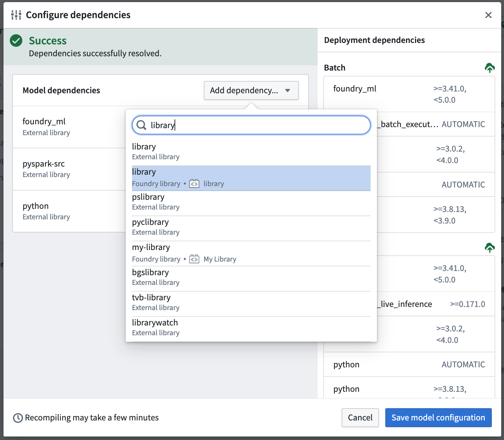Pick librarywatch from the list
This screenshot has height=440, width=504.
coord(251,329)
